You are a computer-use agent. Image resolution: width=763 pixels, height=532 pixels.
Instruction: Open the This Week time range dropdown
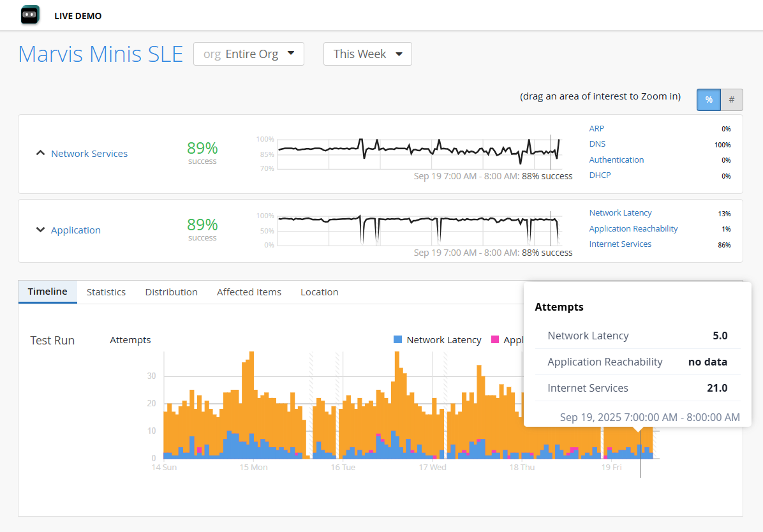pyautogui.click(x=367, y=54)
